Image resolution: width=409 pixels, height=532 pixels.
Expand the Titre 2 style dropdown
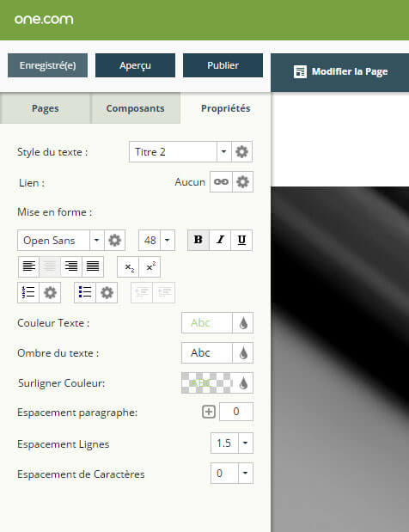223,151
